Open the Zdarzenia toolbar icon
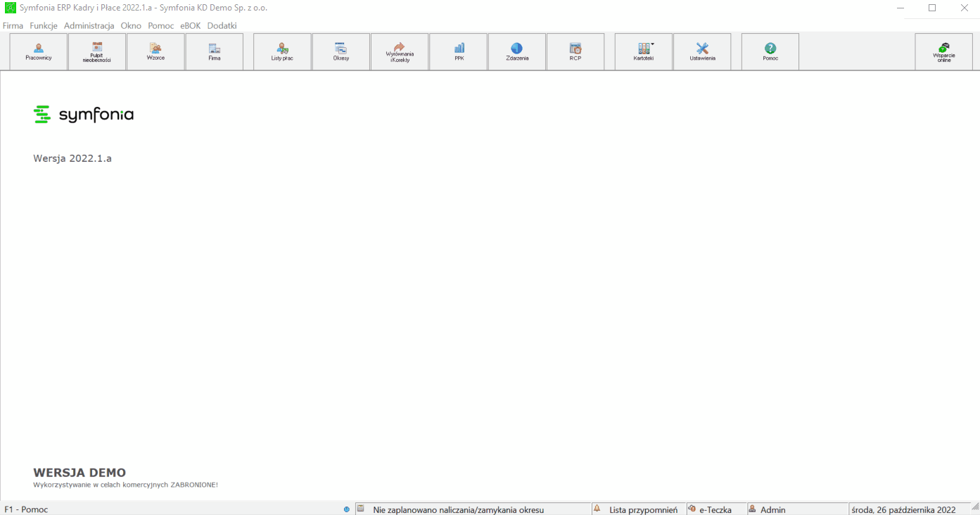 click(517, 51)
